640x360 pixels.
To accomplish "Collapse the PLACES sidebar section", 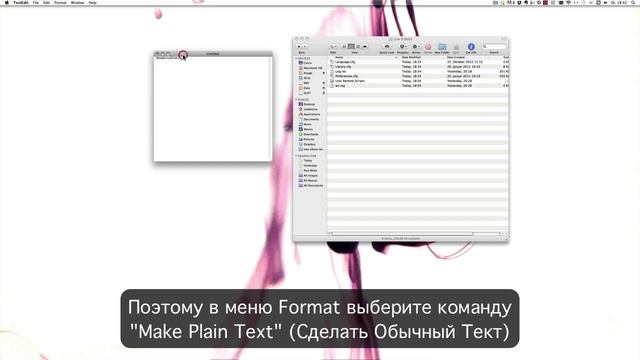I will point(296,100).
